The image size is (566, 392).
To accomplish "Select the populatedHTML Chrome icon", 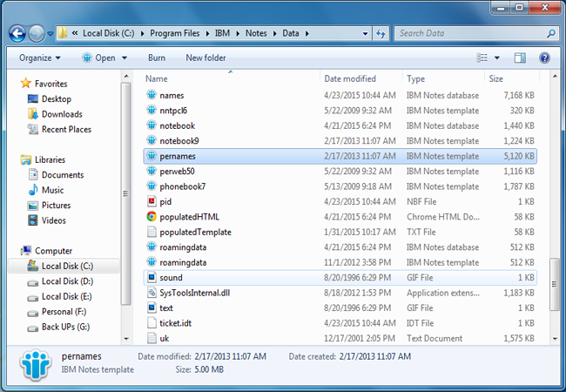I will [152, 217].
